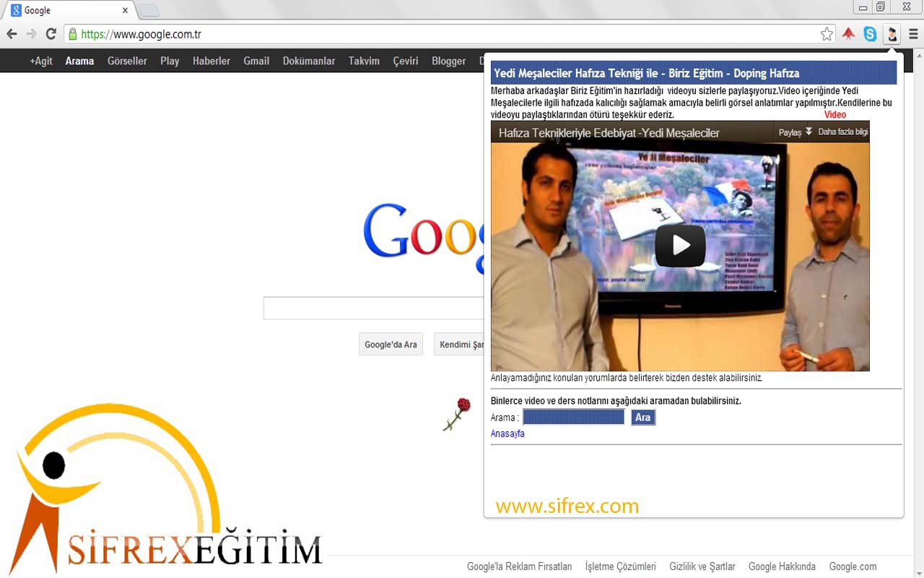The width and height of the screenshot is (924, 578).
Task: Open Blogger in the Google bar
Action: point(449,61)
